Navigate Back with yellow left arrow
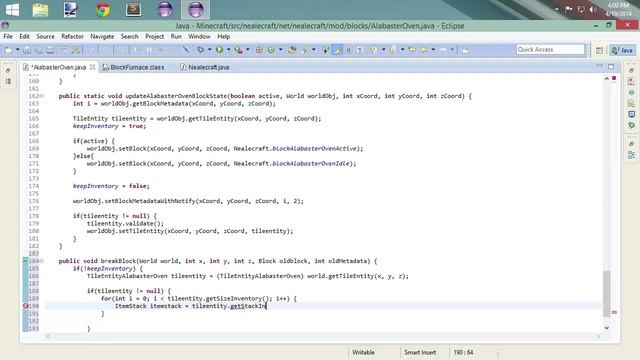Image resolution: width=640 pixels, height=360 pixels. [424, 50]
